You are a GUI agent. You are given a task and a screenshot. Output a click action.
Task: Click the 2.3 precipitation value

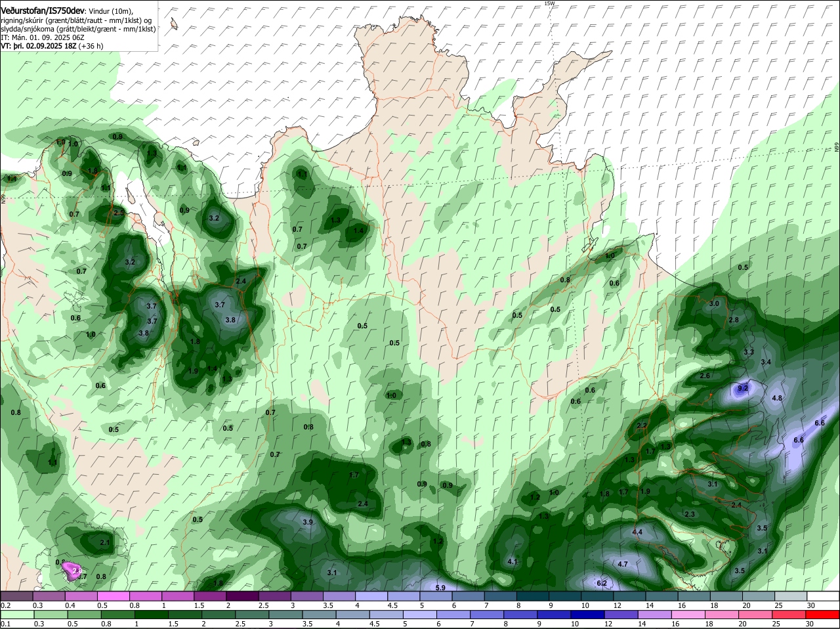(689, 514)
